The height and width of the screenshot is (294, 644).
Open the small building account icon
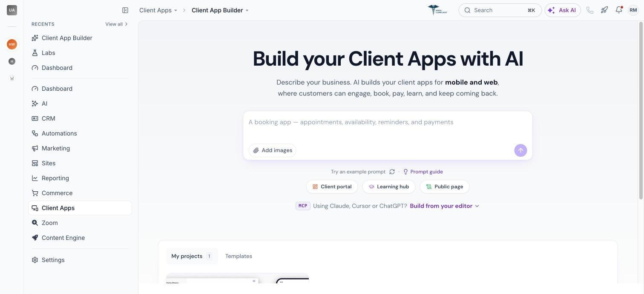(x=12, y=78)
